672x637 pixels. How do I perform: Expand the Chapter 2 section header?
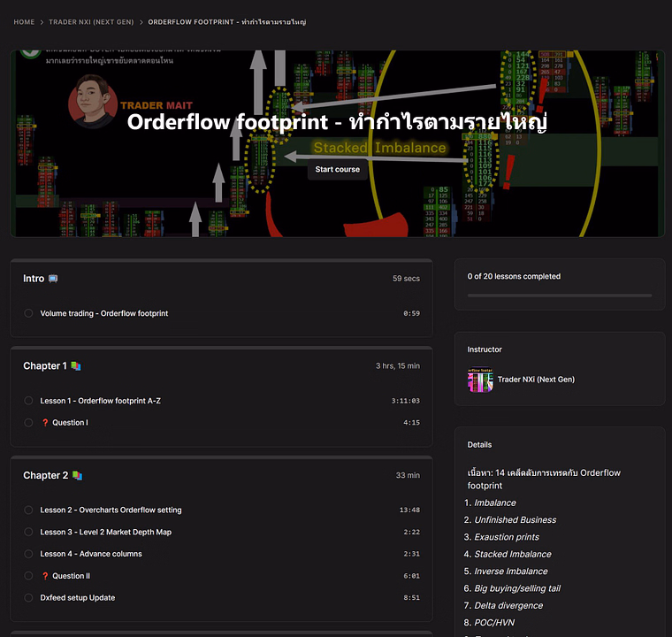(222, 475)
